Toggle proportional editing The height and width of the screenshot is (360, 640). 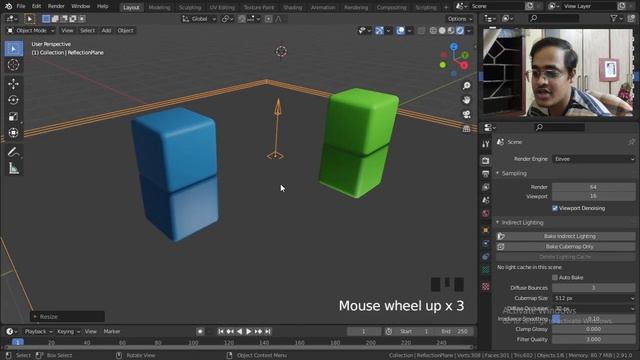pos(268,19)
